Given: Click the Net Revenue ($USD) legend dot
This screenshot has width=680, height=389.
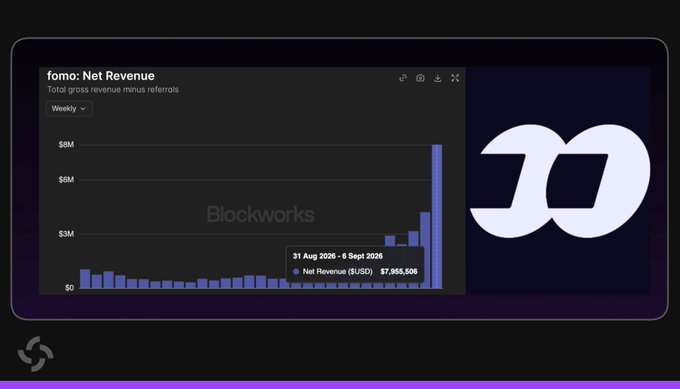Looking at the screenshot, I should tap(296, 271).
